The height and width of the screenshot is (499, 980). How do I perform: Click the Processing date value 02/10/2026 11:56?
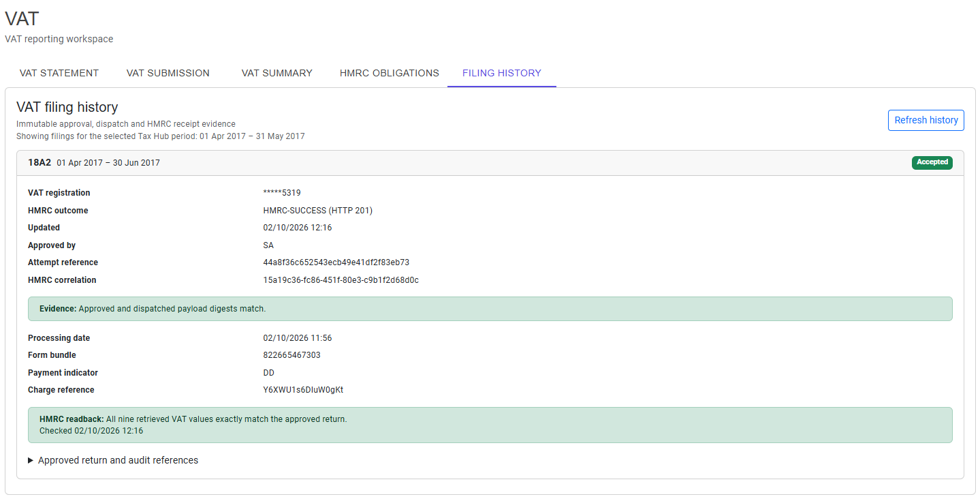click(298, 338)
